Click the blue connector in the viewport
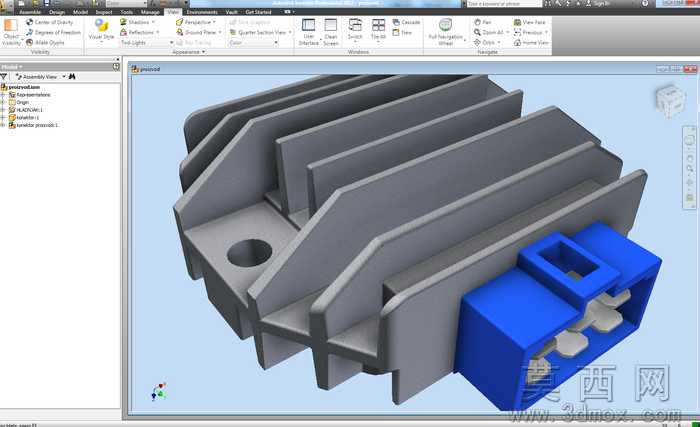Screen dimensions: 700x427 click(558, 317)
